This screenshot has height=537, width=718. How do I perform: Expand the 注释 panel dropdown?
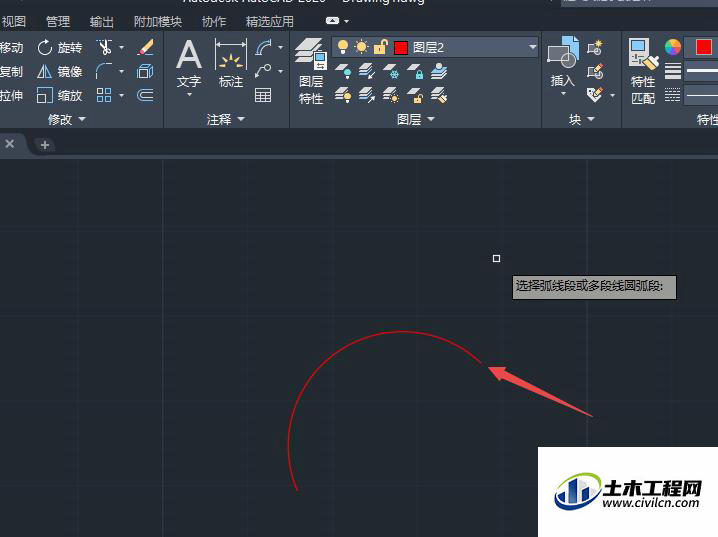(x=226, y=119)
